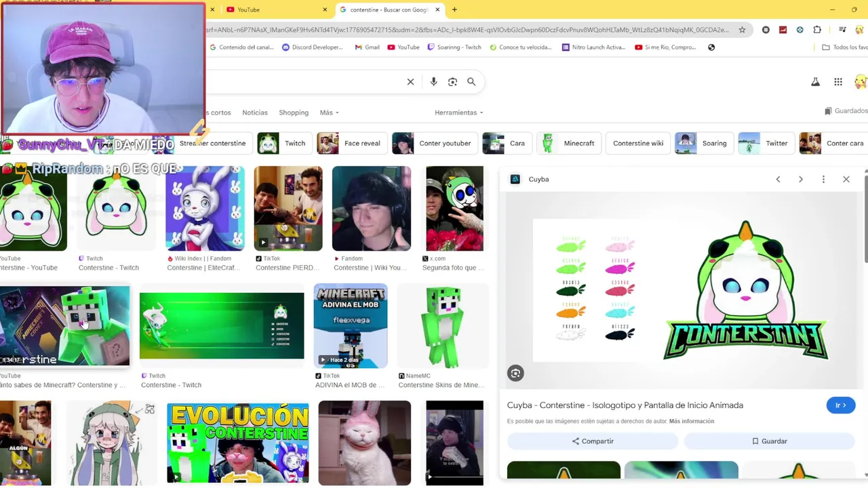Open the Chrome extensions puzzle icon
Viewport: 868px width, 488px height.
817,30
